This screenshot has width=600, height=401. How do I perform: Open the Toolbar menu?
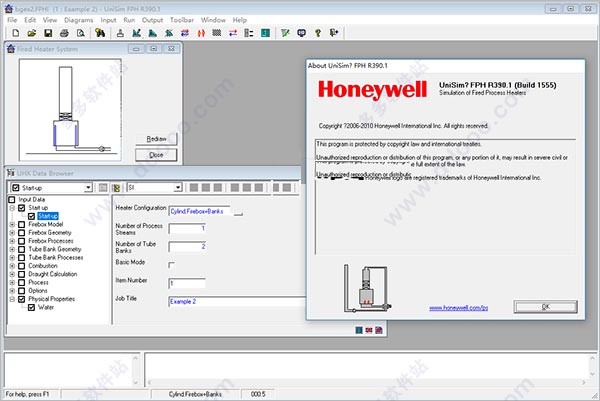[182, 20]
